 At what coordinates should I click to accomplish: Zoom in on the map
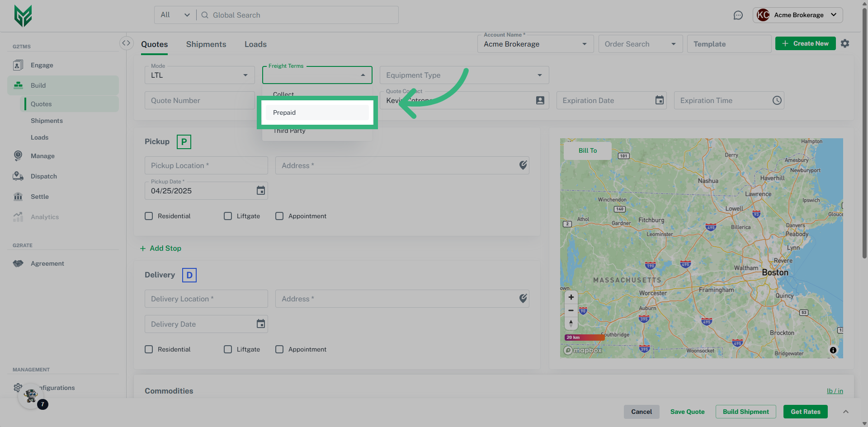(571, 297)
